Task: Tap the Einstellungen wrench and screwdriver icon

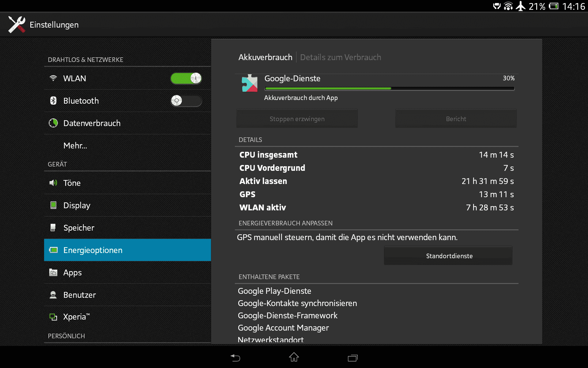Action: 17,25
